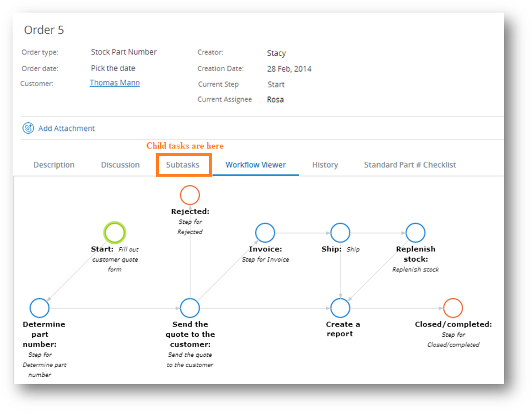Viewport: 532px width, 412px height.
Task: Click the Ship step node circle
Action: coord(340,233)
